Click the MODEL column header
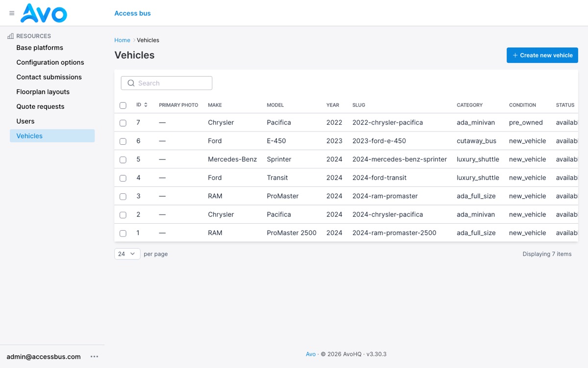This screenshot has height=368, width=588. (x=275, y=105)
